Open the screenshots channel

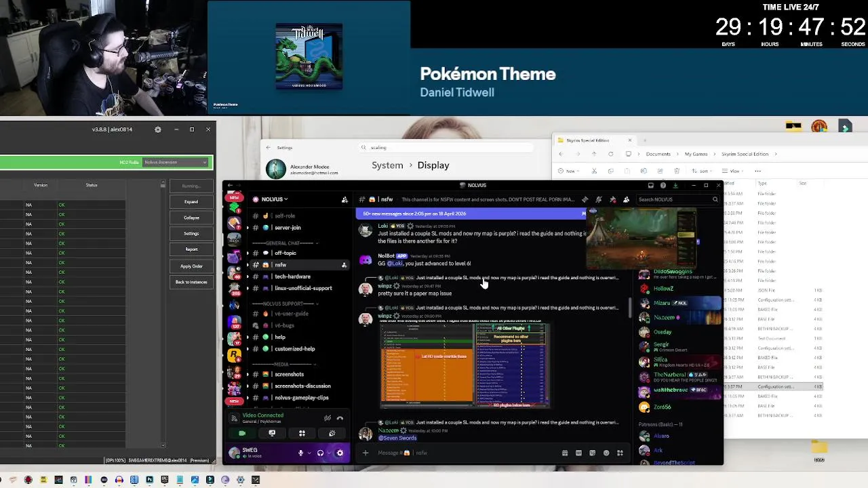pos(289,374)
